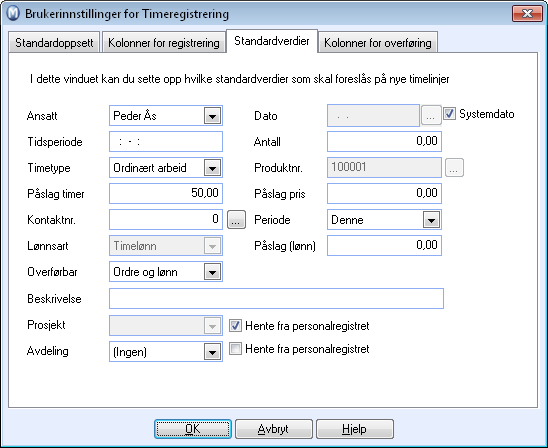Expand the Ansatt dropdown
Screen dimensions: 548x448
212,116
